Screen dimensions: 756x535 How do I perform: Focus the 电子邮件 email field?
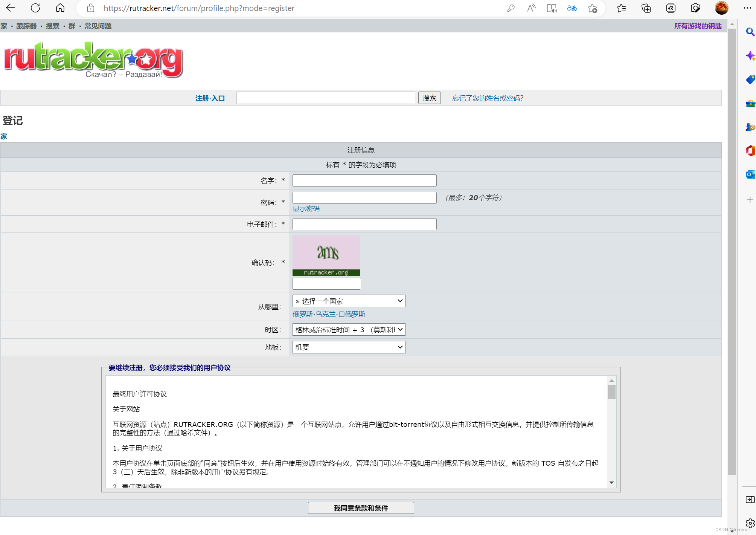[x=364, y=224]
